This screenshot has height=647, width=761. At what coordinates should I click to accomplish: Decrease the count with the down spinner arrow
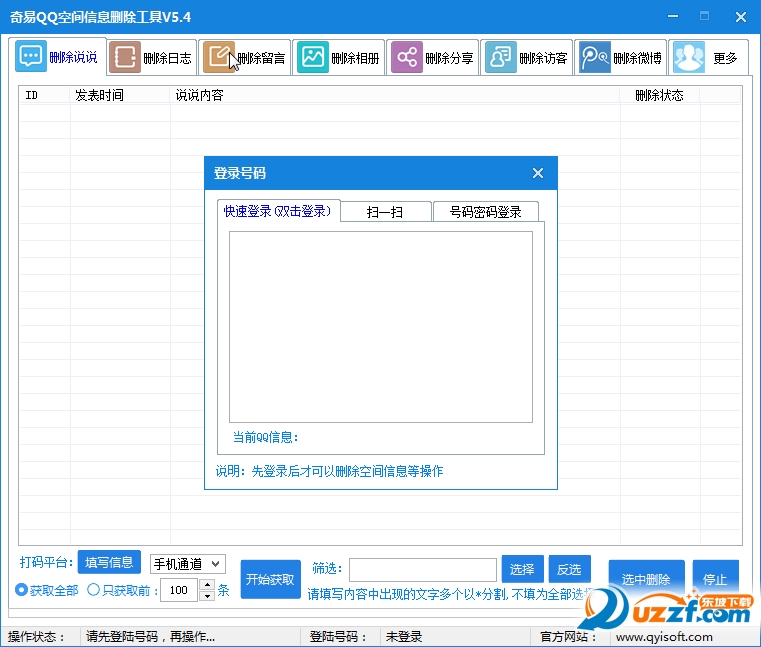click(x=207, y=596)
